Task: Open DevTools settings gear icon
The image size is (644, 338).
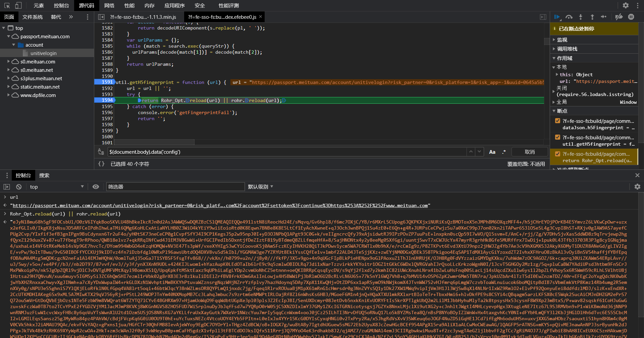Action: (x=626, y=5)
